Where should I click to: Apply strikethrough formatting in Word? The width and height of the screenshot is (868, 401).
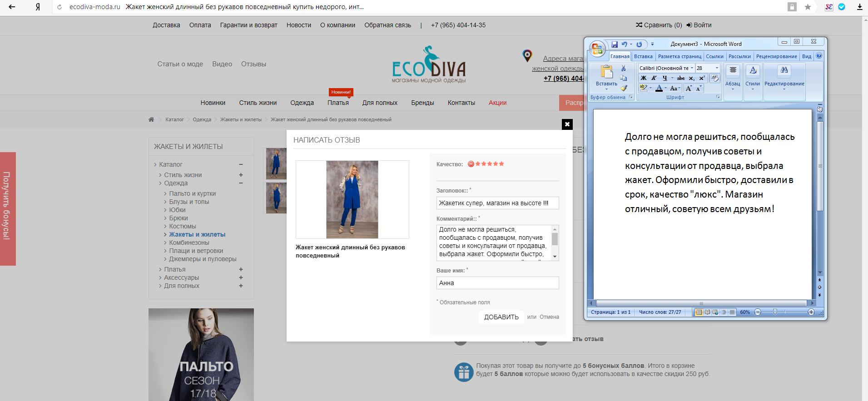click(x=680, y=78)
